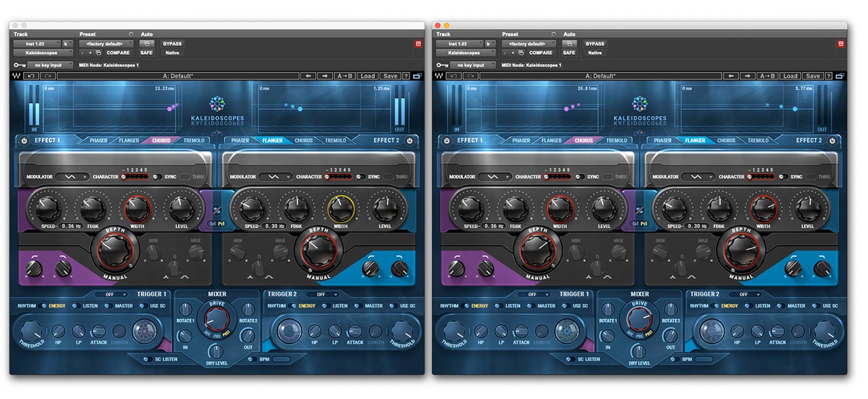Enable Trigger 1 LISTEN in left window

point(77,306)
